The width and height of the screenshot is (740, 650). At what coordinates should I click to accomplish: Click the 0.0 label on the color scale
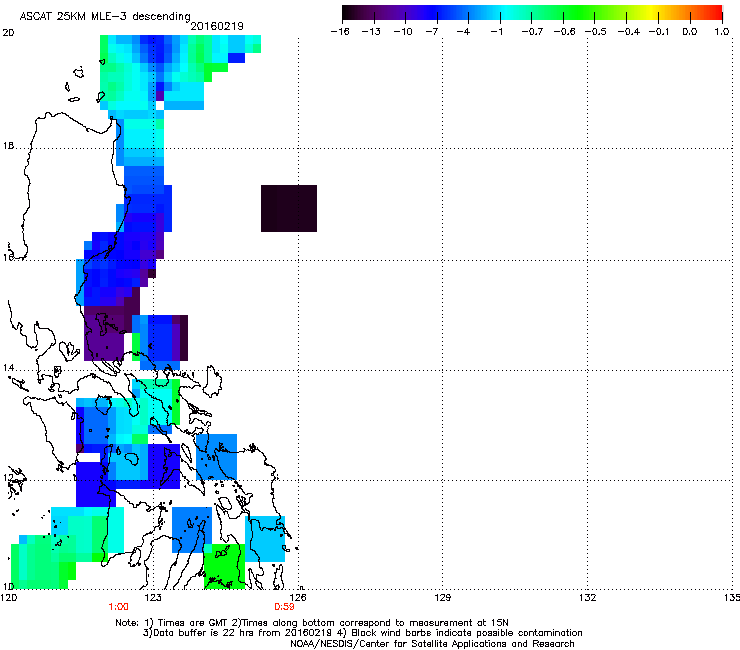point(690,32)
